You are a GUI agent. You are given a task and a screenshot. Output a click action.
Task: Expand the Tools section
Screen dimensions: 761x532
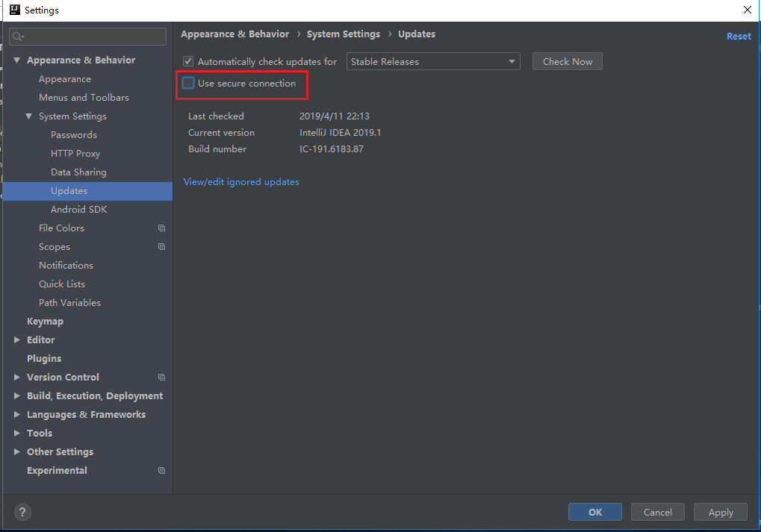click(x=17, y=433)
